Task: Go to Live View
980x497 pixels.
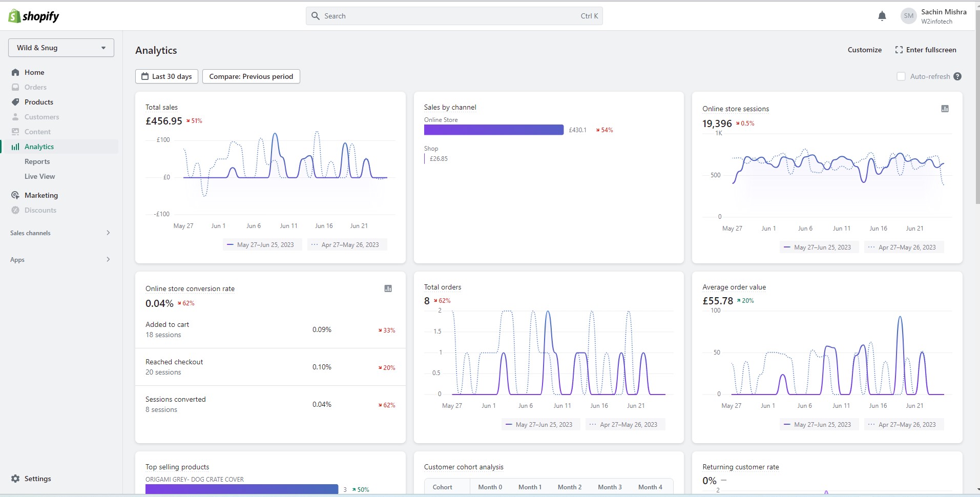Action: coord(40,176)
